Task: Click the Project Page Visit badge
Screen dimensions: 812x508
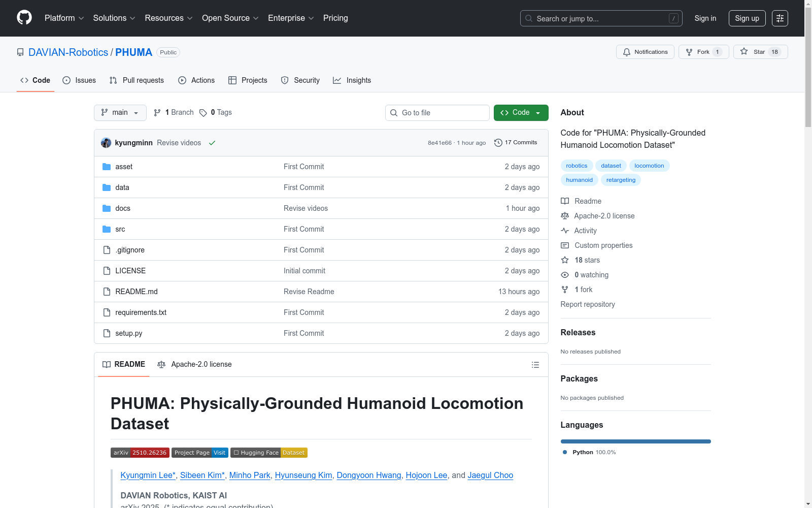Action: coord(200,453)
